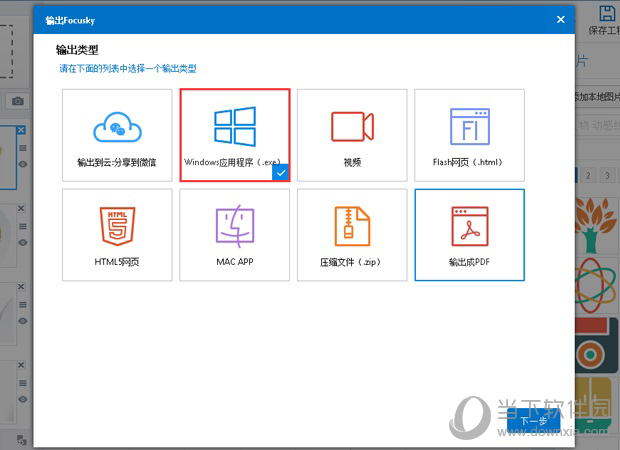Click the 下一步 (Next) button
Screen dimensions: 620x450
(x=534, y=420)
